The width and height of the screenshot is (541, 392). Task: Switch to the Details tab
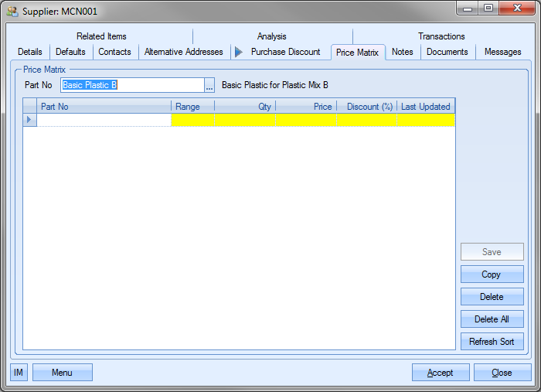30,52
